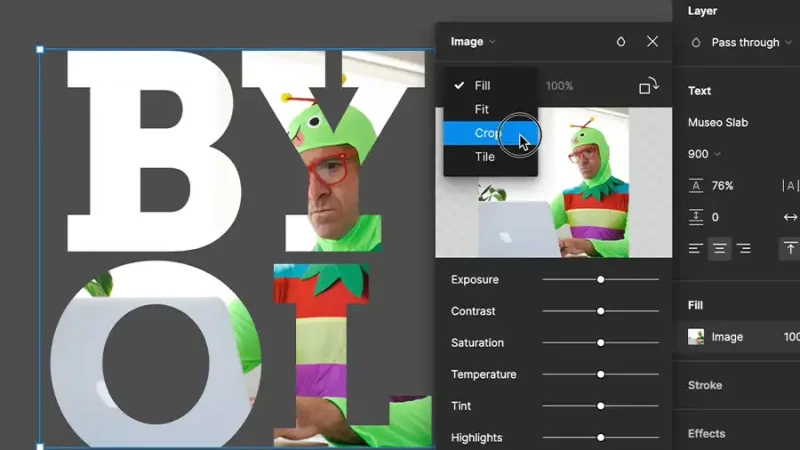
Task: Toggle text align right
Action: coord(743,248)
